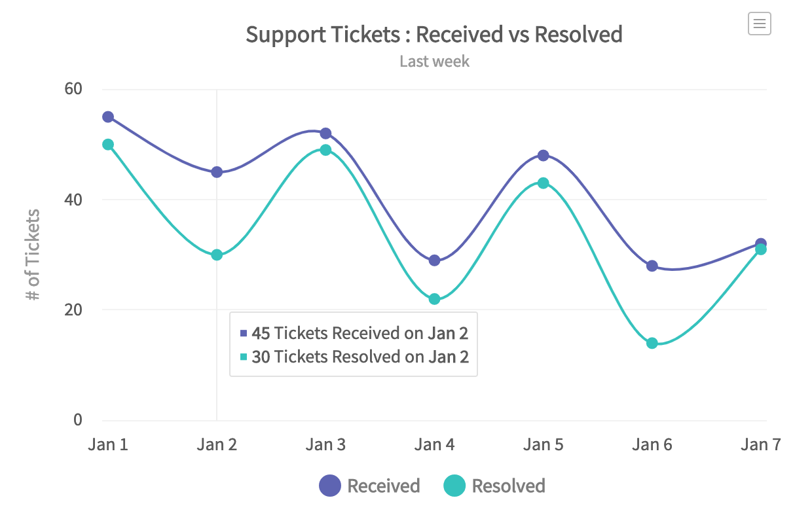Select the Received point on Jan 6
The height and width of the screenshot is (517, 812).
point(652,266)
